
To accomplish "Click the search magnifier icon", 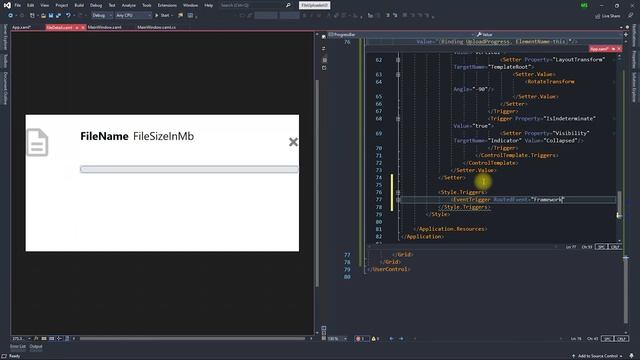I will [x=288, y=5].
